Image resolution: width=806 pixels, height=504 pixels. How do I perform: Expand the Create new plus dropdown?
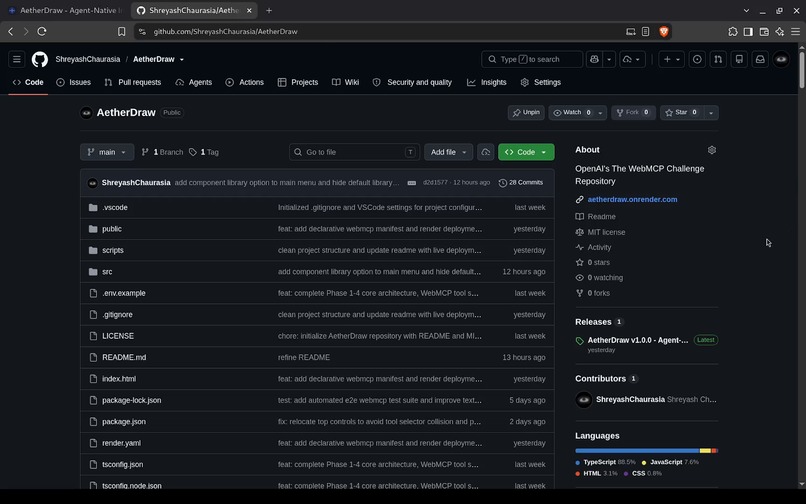click(671, 59)
